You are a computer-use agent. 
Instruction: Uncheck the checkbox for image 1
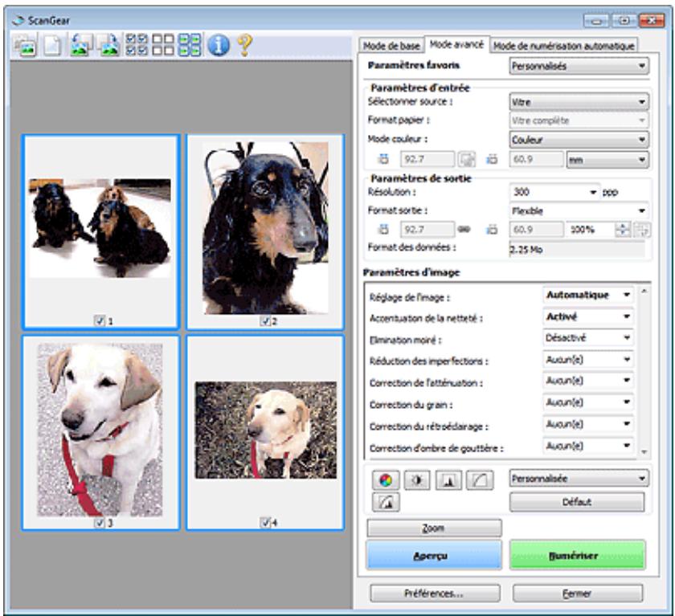pos(100,320)
